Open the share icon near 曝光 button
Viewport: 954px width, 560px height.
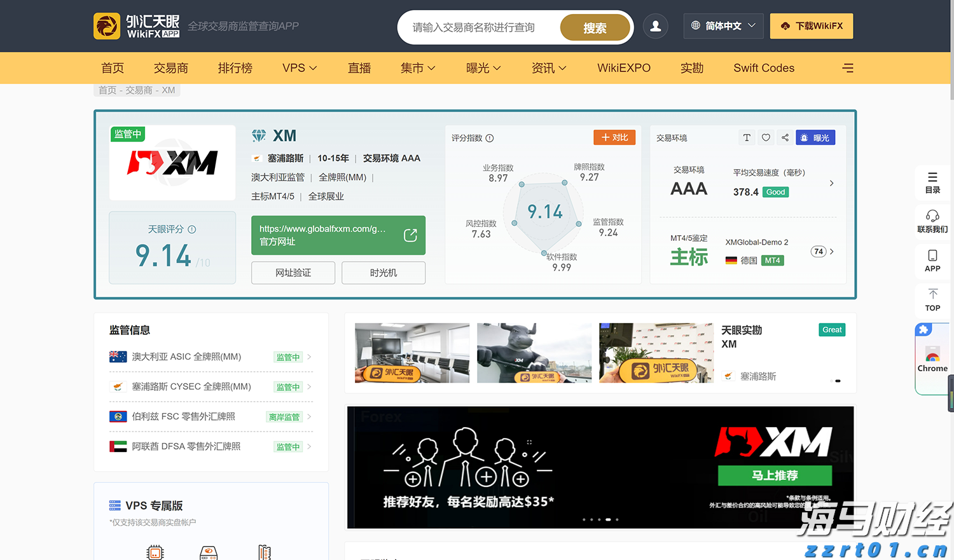784,137
